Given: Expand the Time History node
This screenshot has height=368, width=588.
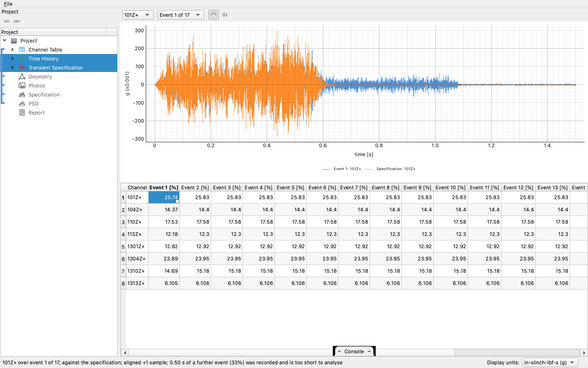Looking at the screenshot, I should 13,58.
